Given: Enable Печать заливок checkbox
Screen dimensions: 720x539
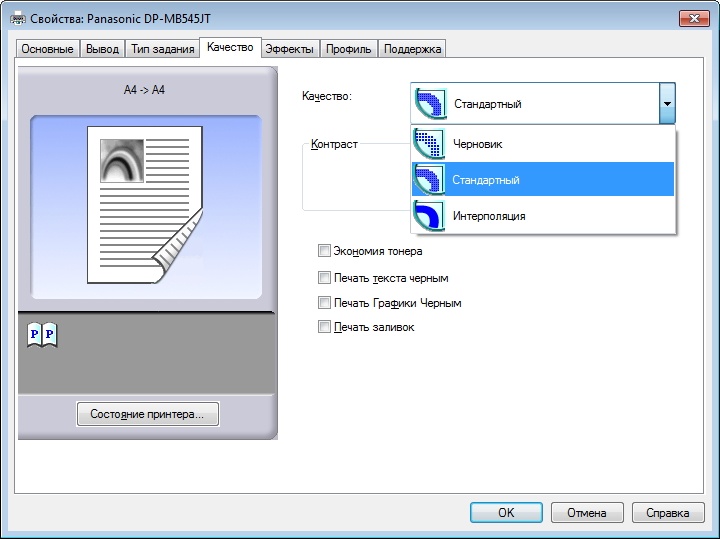Looking at the screenshot, I should click(324, 327).
